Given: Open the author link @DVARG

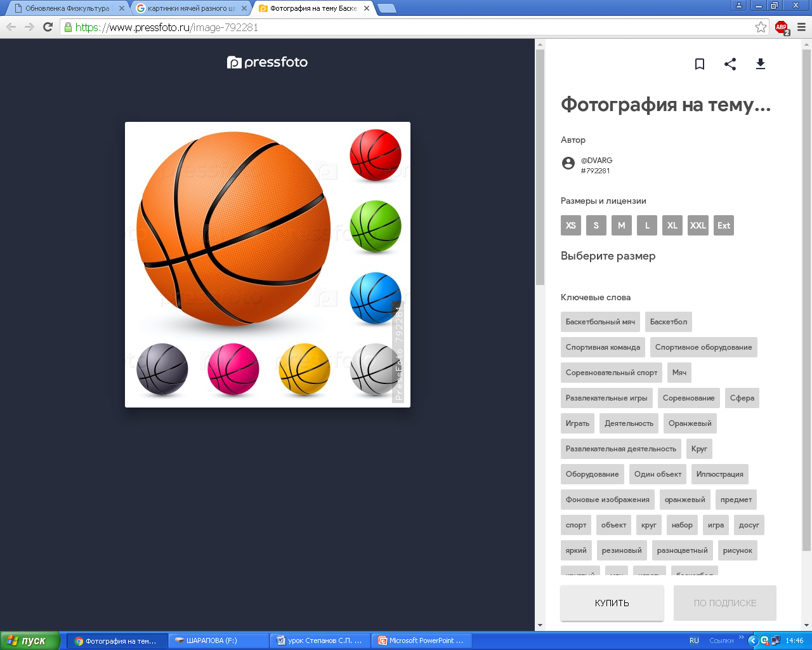Looking at the screenshot, I should tap(597, 161).
